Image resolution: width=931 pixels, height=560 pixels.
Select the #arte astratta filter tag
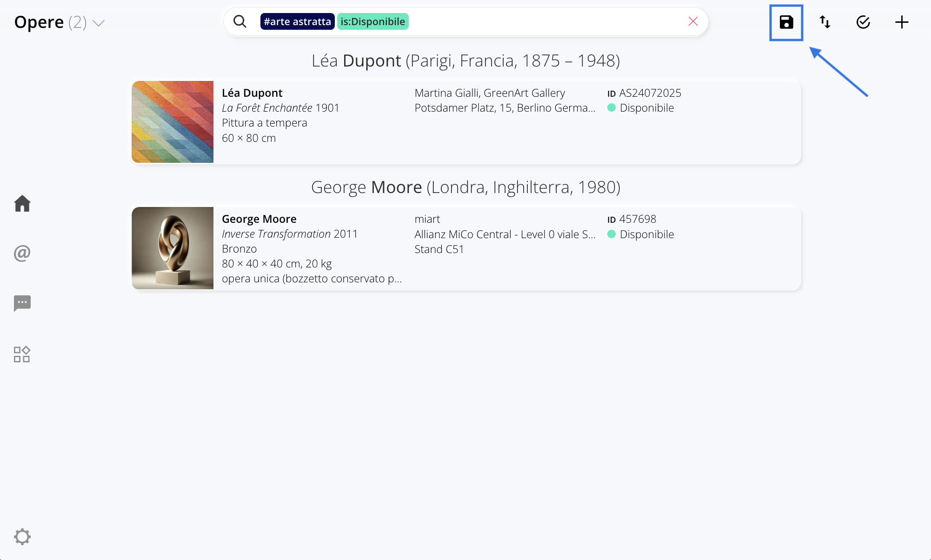297,21
